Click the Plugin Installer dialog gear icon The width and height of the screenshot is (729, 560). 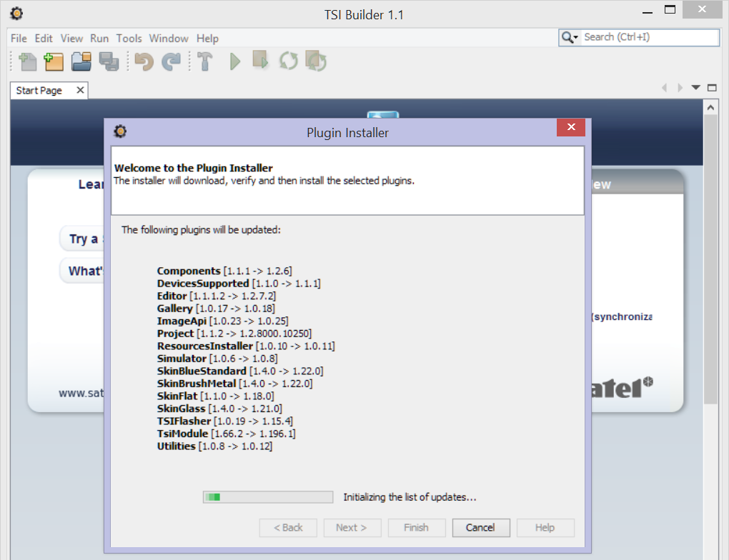coord(120,131)
